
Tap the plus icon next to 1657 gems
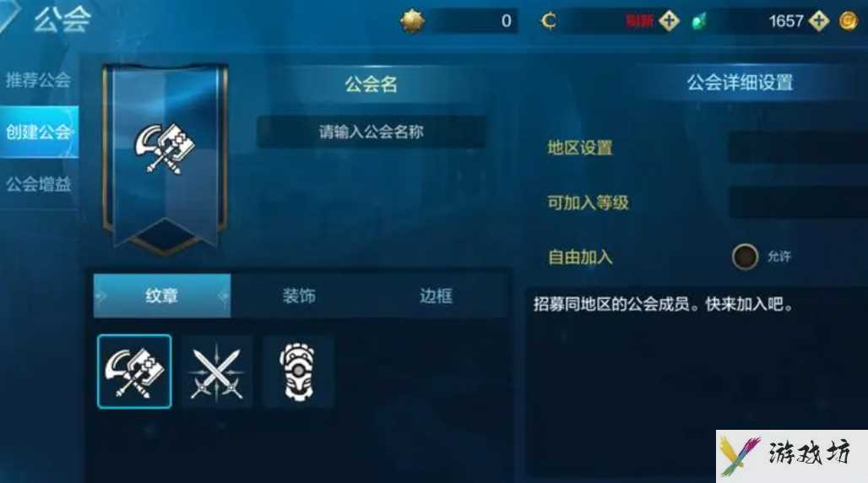pos(819,21)
